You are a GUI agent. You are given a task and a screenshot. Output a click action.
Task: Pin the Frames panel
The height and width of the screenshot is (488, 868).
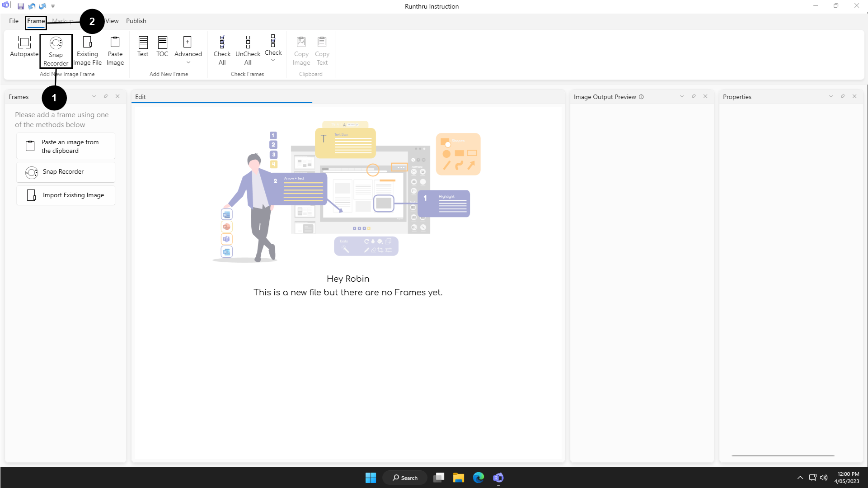coord(106,96)
